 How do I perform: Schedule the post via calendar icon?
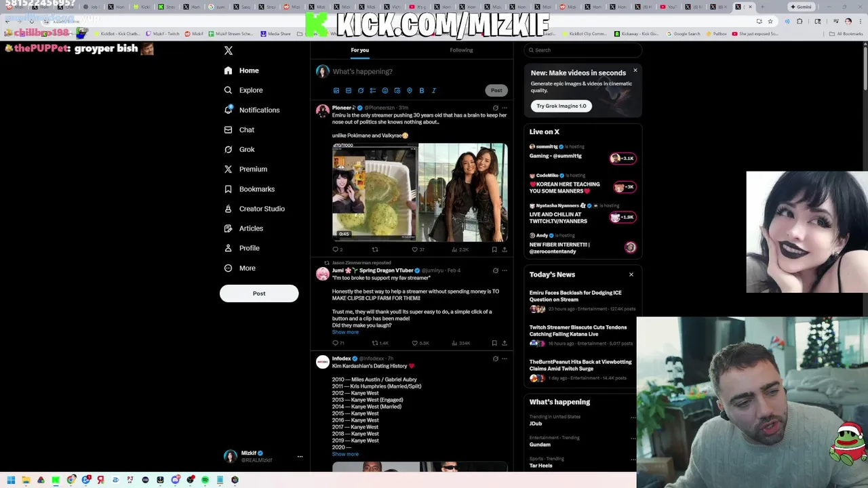click(x=397, y=90)
